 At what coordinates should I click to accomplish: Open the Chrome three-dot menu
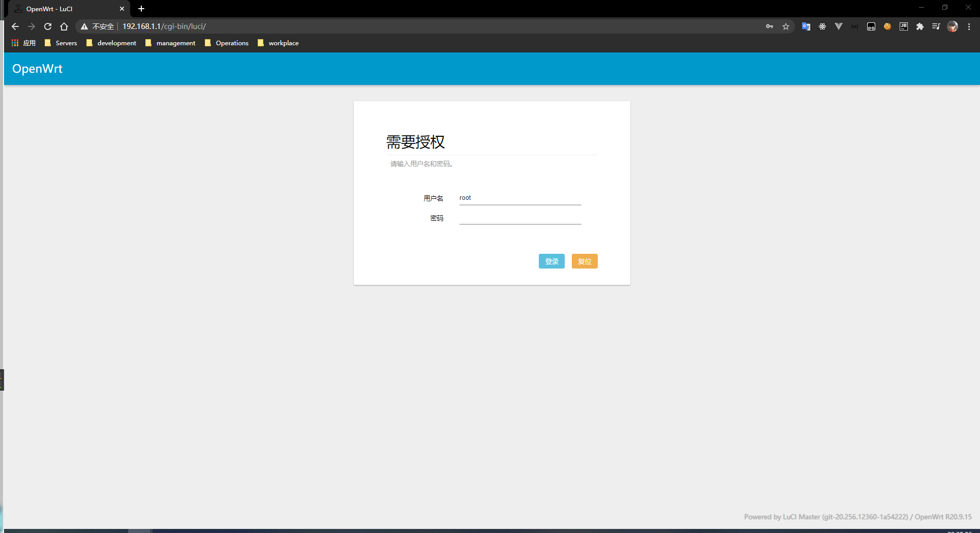tap(969, 26)
